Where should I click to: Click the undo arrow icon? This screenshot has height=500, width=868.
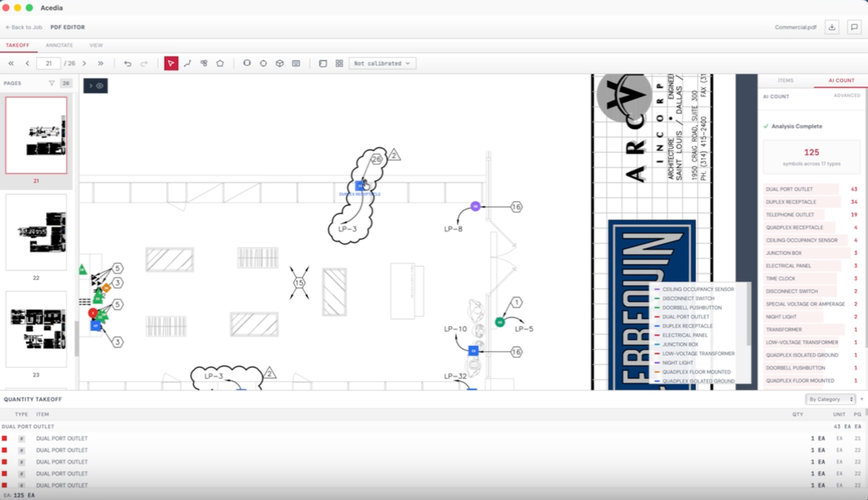point(128,63)
